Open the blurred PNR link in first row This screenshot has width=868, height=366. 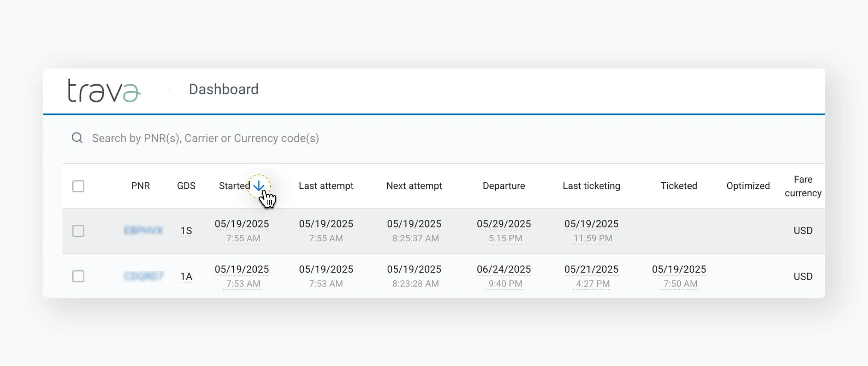click(x=143, y=230)
